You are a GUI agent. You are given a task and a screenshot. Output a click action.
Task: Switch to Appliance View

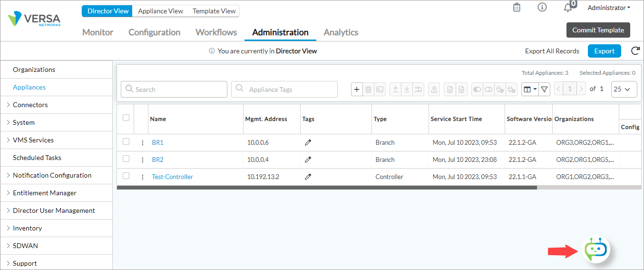point(160,11)
